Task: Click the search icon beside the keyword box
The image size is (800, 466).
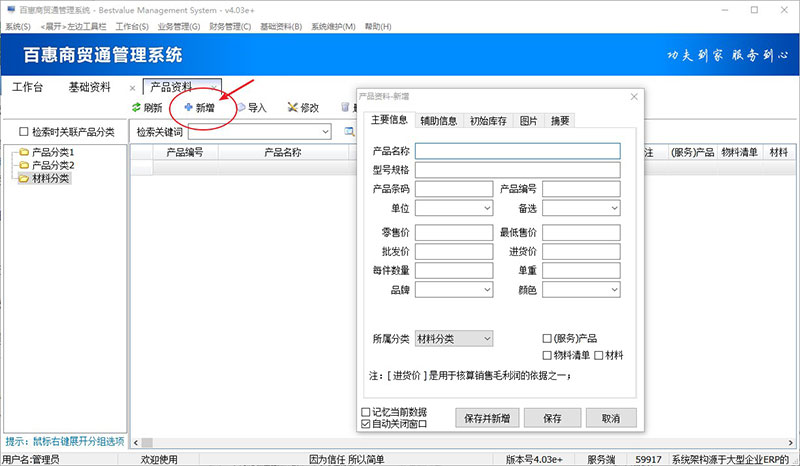Action: [x=349, y=132]
